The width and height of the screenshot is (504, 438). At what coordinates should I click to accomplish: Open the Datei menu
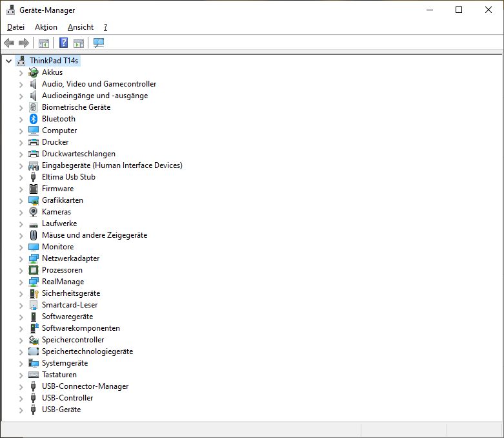15,27
